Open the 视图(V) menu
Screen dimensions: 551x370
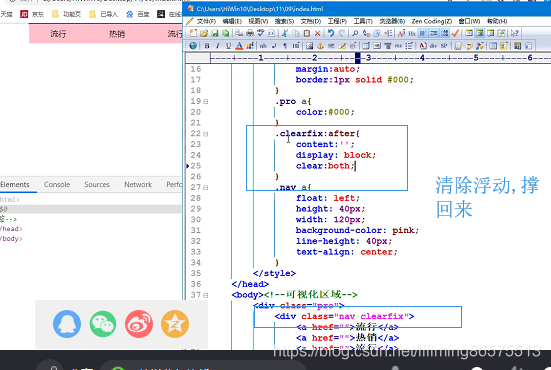point(258,21)
